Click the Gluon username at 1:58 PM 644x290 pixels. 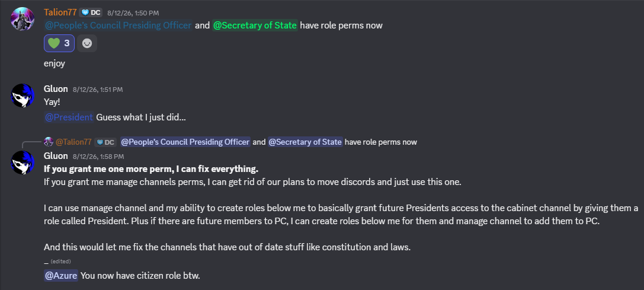point(56,156)
